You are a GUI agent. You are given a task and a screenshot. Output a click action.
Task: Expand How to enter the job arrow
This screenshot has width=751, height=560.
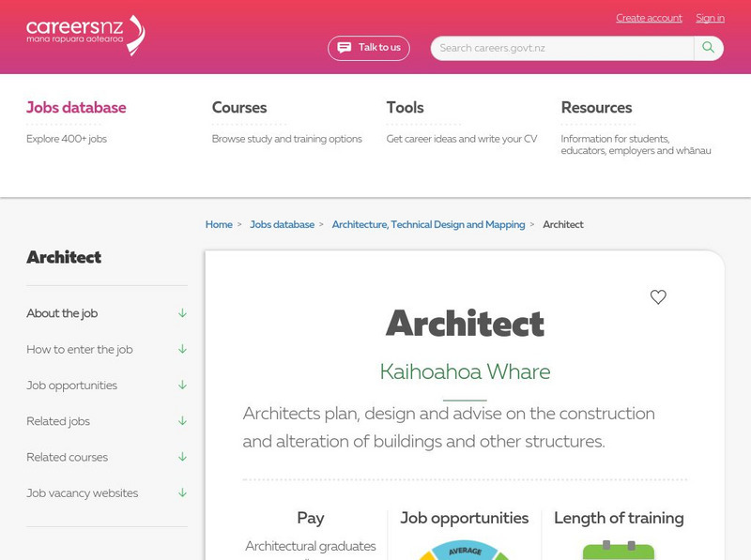coord(182,349)
